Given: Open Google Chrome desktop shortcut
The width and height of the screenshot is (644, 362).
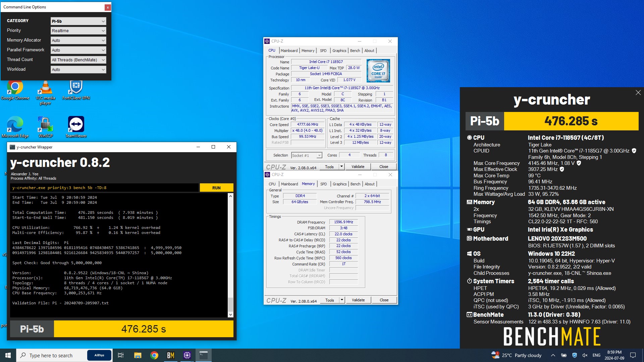Looking at the screenshot, I should 15,90.
